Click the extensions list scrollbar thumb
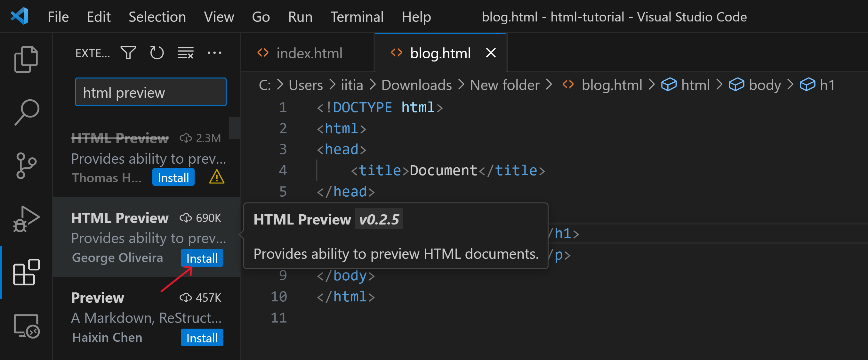868x360 pixels. point(234,128)
